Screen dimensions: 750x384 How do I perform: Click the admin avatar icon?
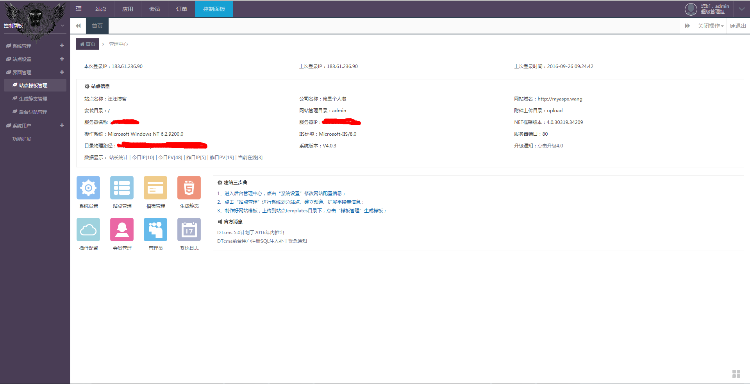pyautogui.click(x=691, y=9)
